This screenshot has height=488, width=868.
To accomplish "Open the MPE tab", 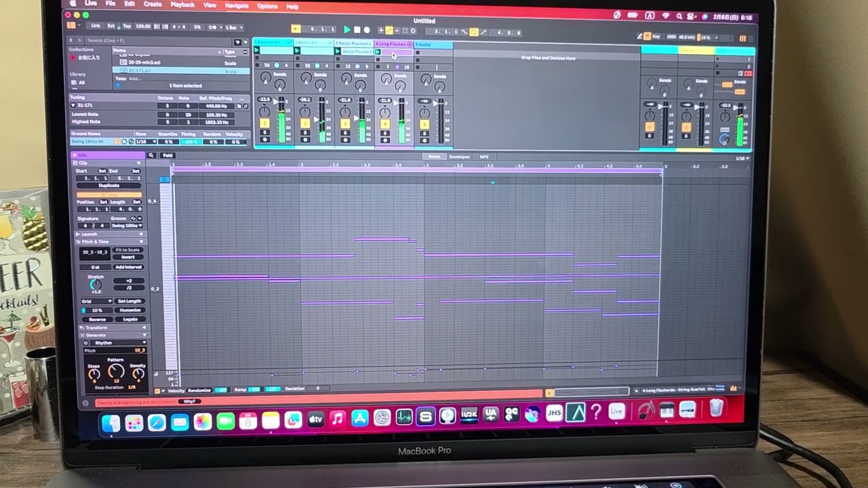I will [x=484, y=157].
